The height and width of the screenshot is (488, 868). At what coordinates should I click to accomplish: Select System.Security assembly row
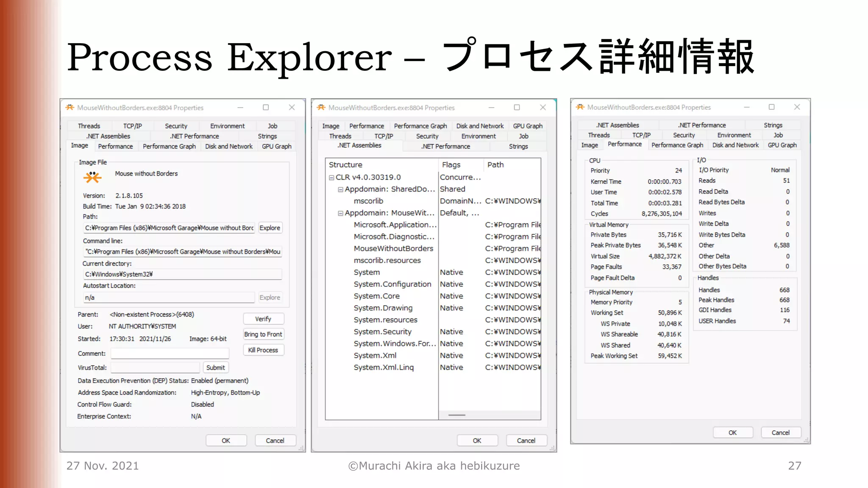tap(433, 332)
